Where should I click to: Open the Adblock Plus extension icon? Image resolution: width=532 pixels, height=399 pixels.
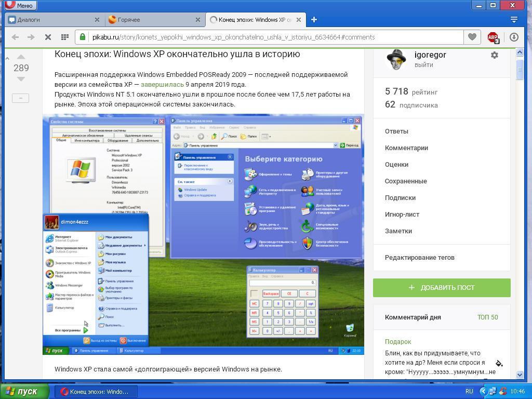(x=493, y=37)
